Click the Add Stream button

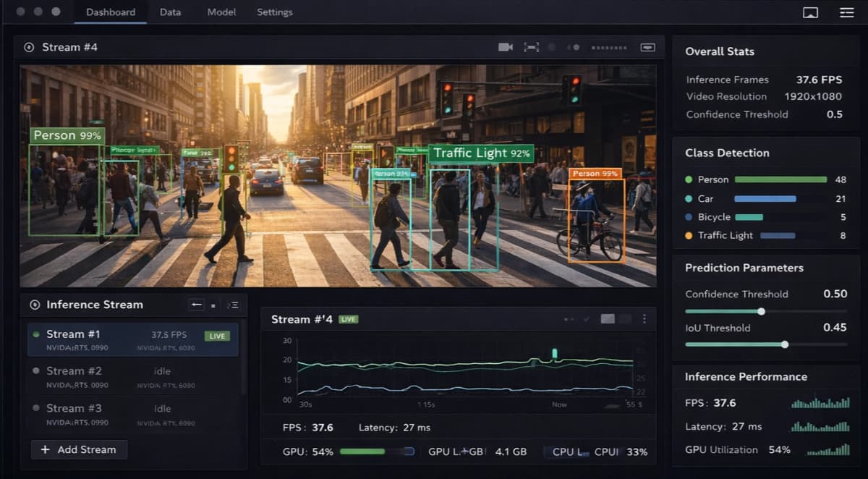coord(78,449)
